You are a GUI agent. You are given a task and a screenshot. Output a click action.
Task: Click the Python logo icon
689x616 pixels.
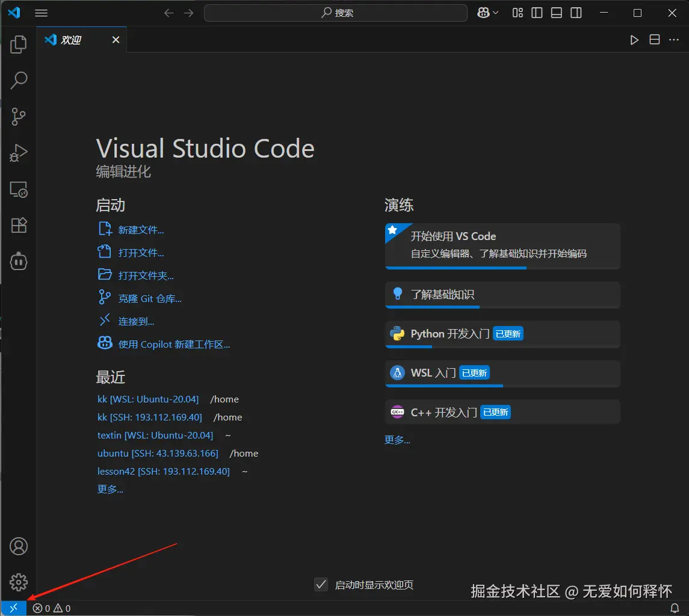click(397, 334)
